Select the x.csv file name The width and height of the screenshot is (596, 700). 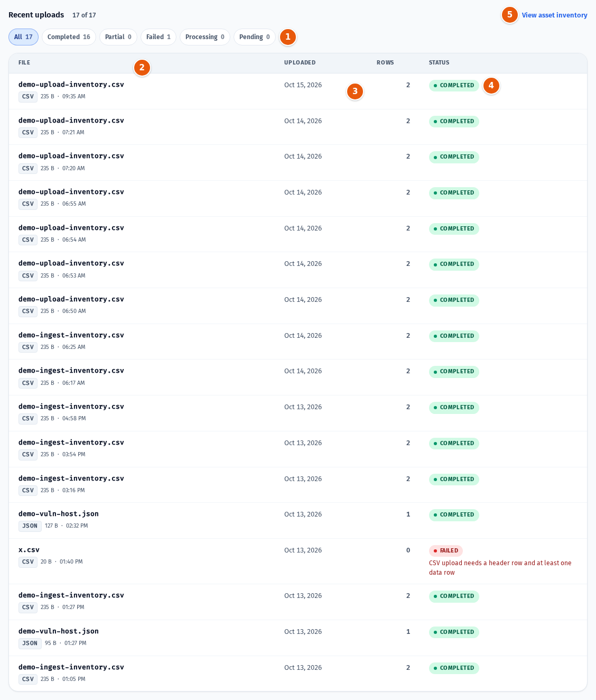tap(29, 550)
